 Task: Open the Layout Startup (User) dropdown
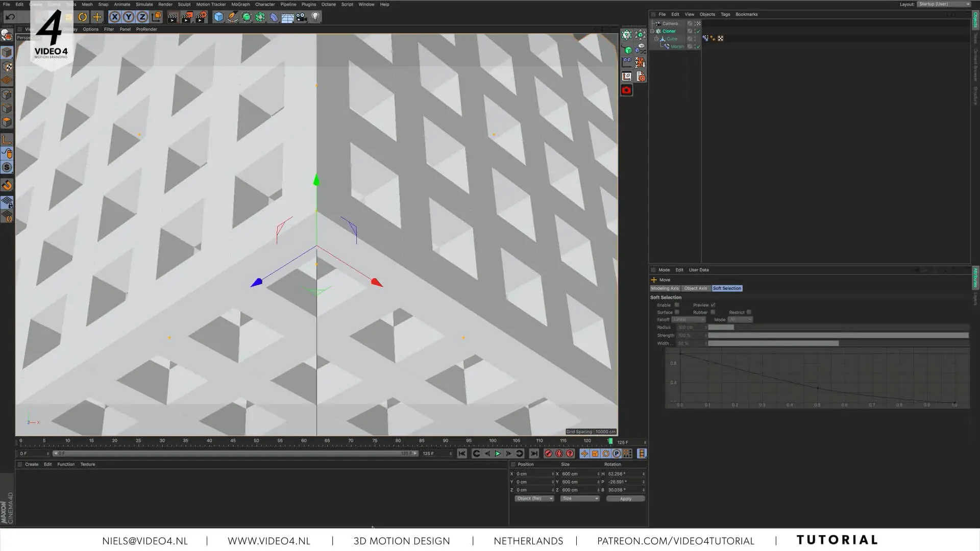pos(944,4)
